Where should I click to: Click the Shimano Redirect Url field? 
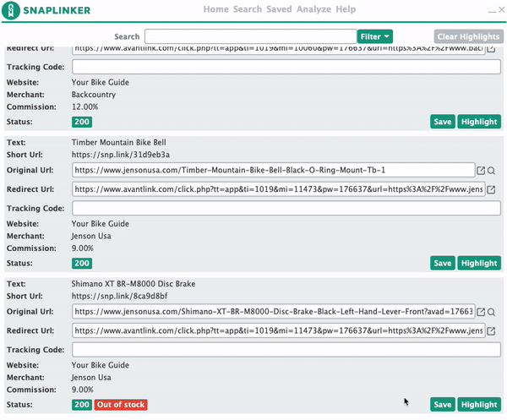point(278,330)
